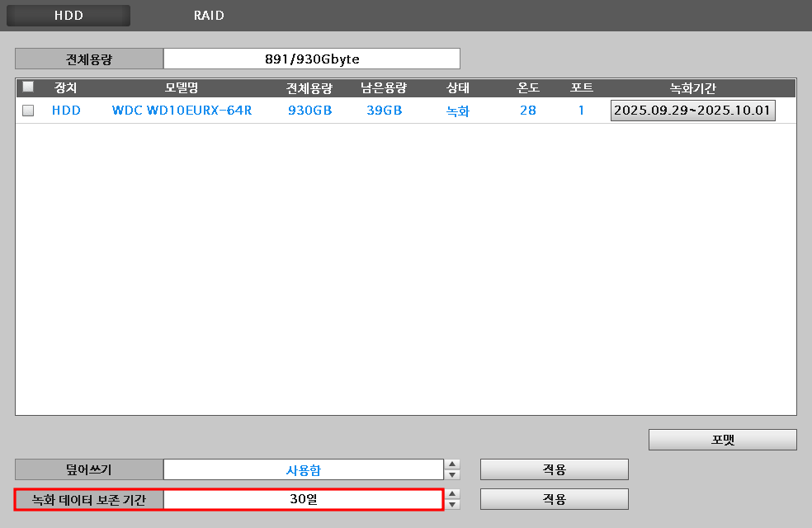Click the up arrow for 덮어쓰기 setting
812x528 pixels.
[452, 464]
